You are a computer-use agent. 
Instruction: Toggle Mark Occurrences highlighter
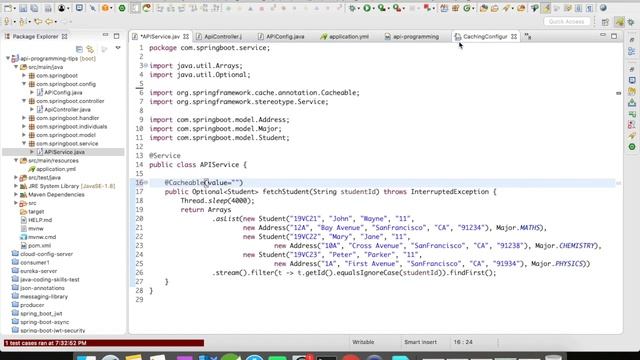pyautogui.click(x=546, y=8)
